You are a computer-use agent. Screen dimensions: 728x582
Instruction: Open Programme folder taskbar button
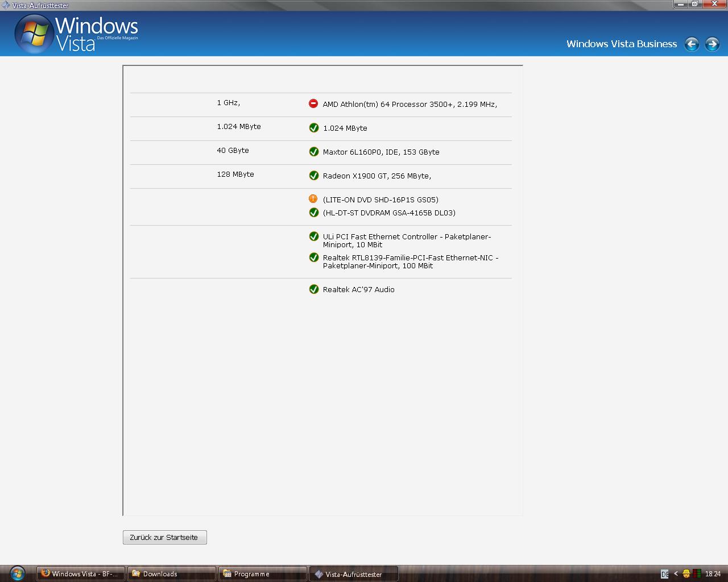click(x=263, y=573)
